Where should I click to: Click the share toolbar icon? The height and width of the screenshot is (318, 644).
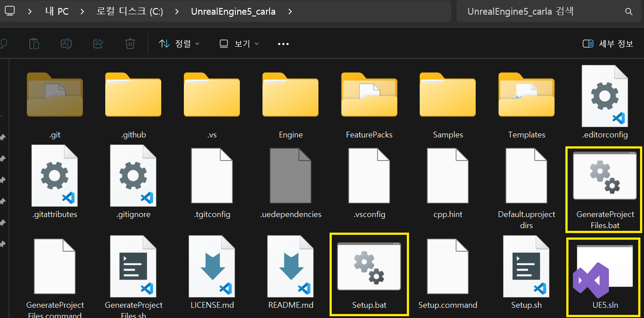[98, 44]
